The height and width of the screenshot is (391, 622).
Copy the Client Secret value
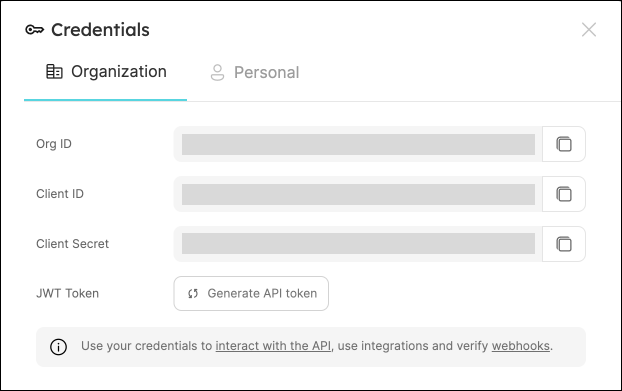564,244
